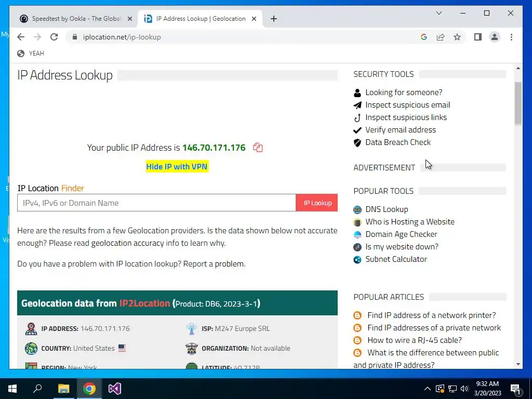Click the share page icon
This screenshot has width=532, height=399.
pos(441,37)
